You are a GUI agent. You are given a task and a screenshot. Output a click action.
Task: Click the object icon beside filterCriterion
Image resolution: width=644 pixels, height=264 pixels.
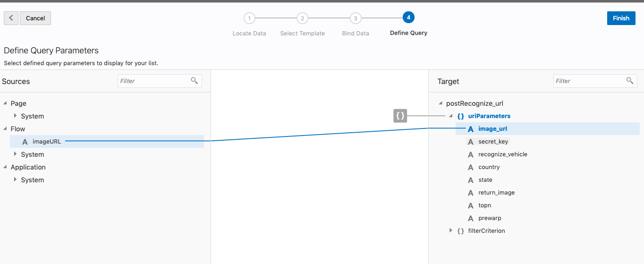click(x=461, y=231)
